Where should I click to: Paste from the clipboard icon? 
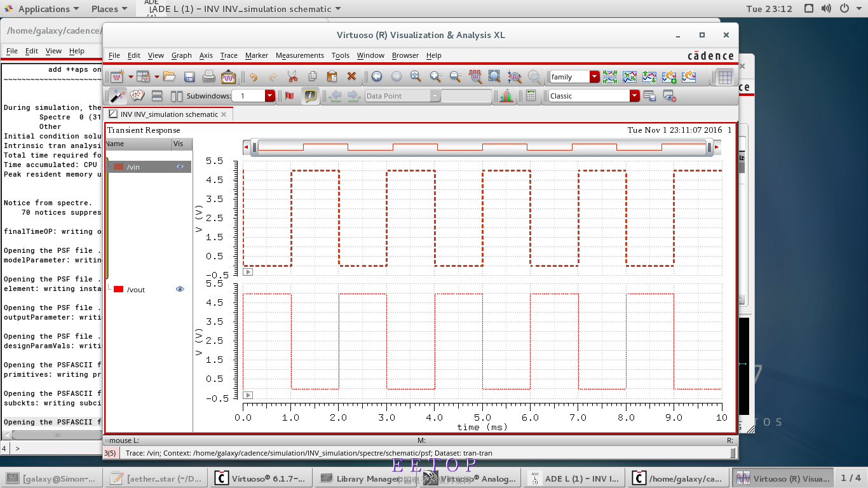[332, 77]
